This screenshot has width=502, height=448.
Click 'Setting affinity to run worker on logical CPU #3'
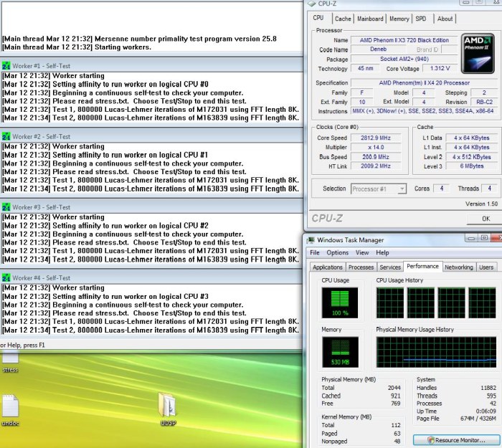pos(131,296)
